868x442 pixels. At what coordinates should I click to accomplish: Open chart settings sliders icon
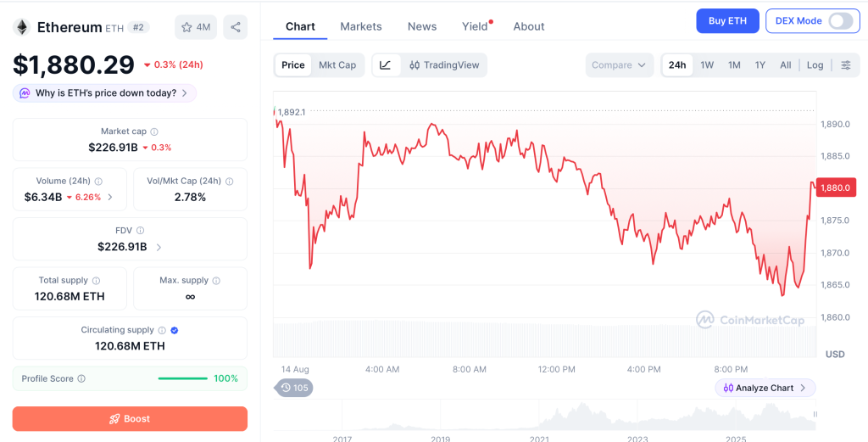click(846, 64)
